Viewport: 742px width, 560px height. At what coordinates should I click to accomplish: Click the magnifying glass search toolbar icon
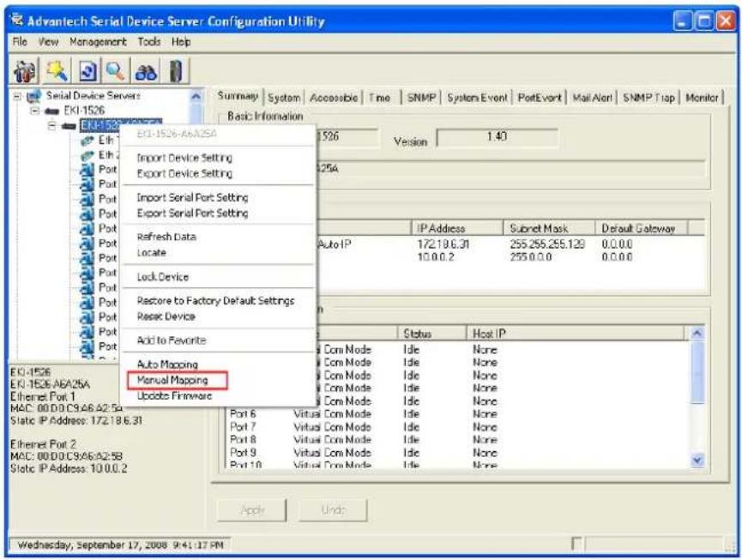(116, 72)
